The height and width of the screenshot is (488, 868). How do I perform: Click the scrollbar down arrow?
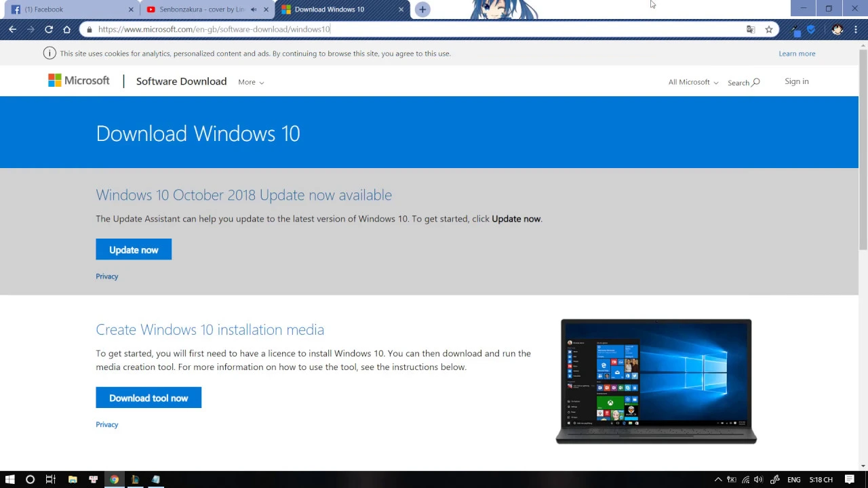(863, 466)
